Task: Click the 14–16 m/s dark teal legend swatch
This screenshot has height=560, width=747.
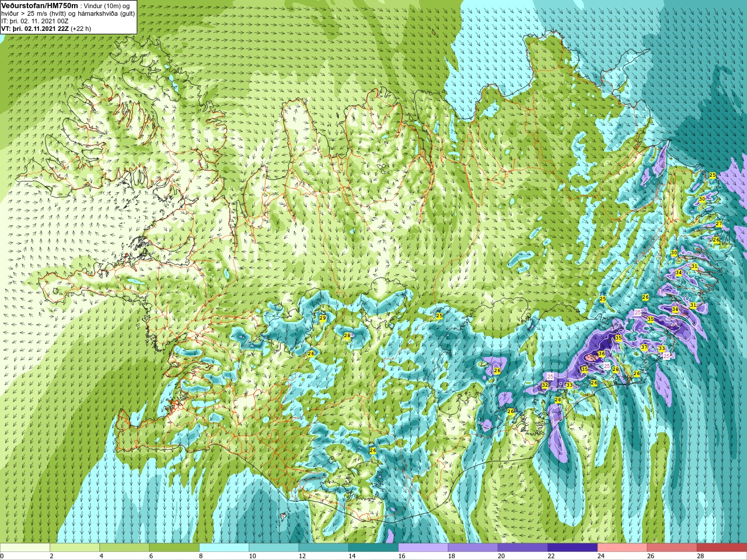Action: 373,548
